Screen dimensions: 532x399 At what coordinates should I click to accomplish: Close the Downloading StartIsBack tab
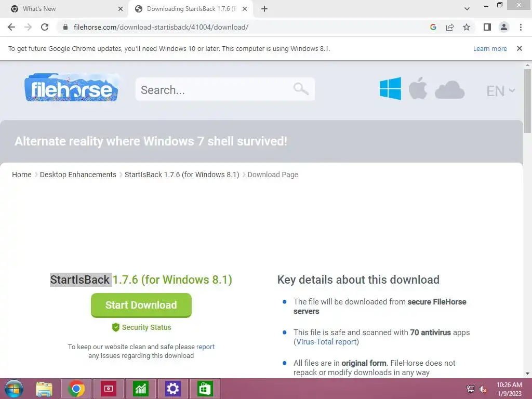[245, 9]
